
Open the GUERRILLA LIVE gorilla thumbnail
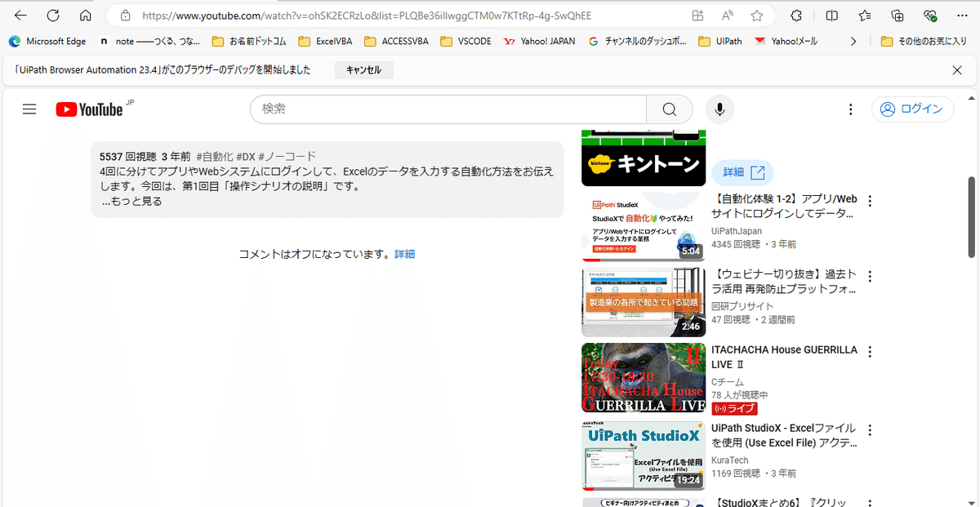[644, 378]
